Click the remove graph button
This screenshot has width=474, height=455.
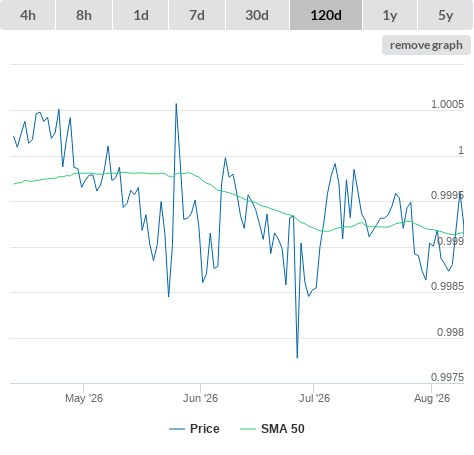click(x=426, y=45)
